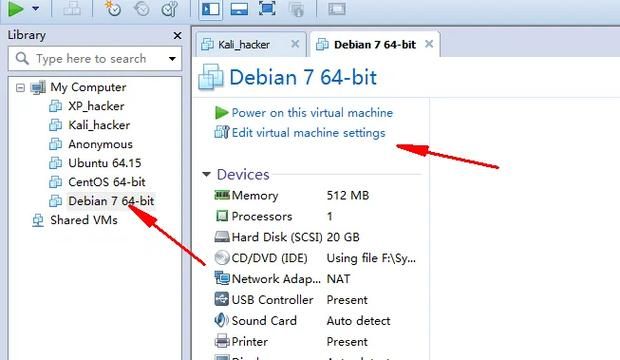Viewport: 620px width, 360px height.
Task: Switch to the Kali_hacker tab
Action: tap(244, 44)
